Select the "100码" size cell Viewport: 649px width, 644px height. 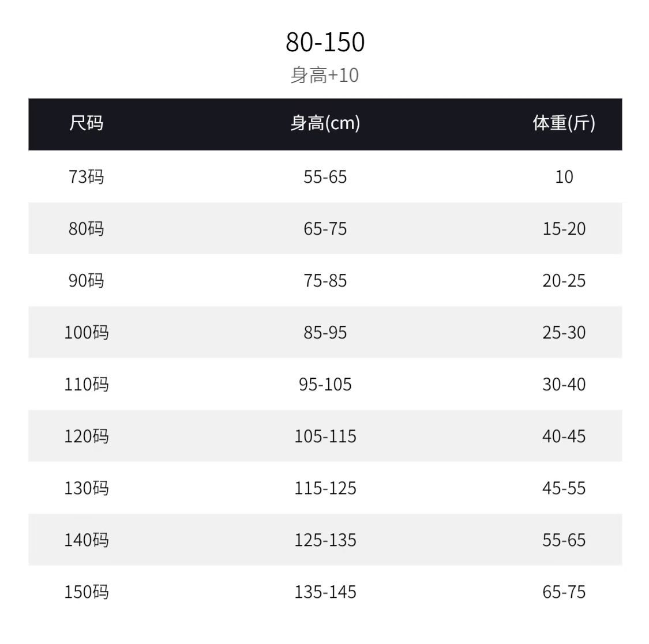click(87, 332)
